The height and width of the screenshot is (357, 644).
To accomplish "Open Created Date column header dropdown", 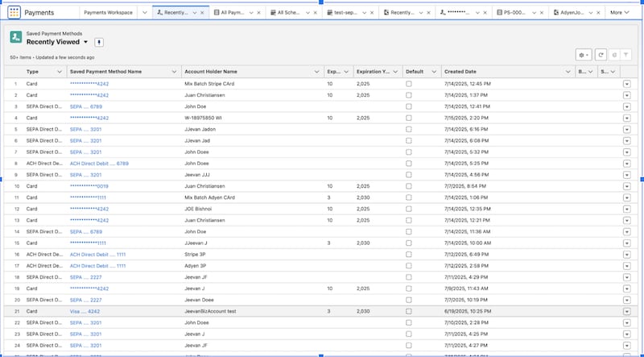I will (x=569, y=72).
